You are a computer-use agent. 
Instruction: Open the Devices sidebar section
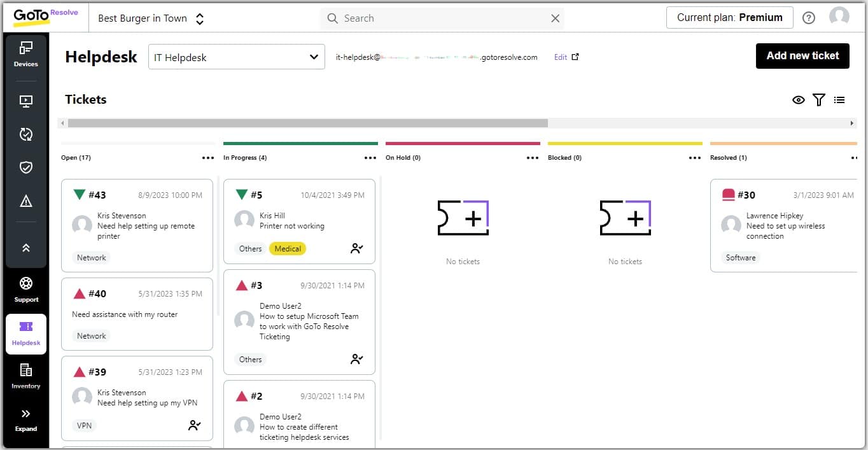click(26, 54)
